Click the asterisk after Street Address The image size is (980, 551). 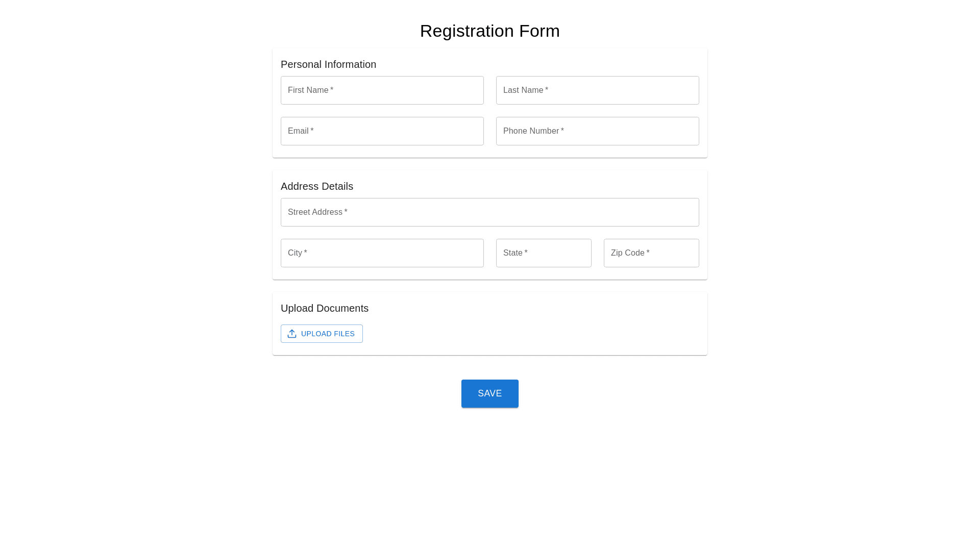[x=346, y=212]
